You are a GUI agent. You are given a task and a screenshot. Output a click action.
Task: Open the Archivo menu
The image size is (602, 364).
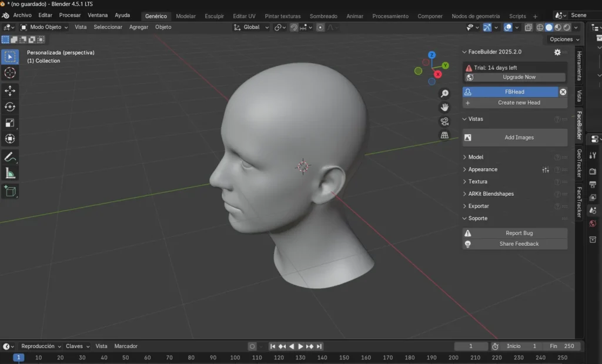[22, 15]
